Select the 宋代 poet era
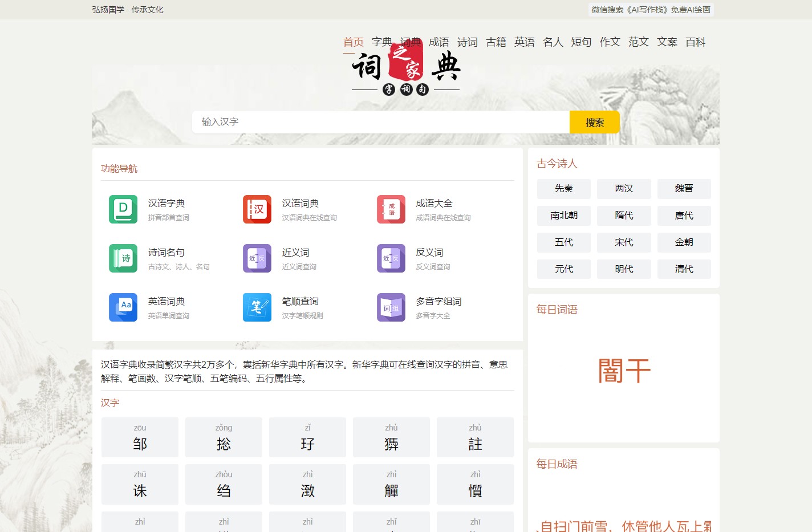812x532 pixels. click(624, 242)
